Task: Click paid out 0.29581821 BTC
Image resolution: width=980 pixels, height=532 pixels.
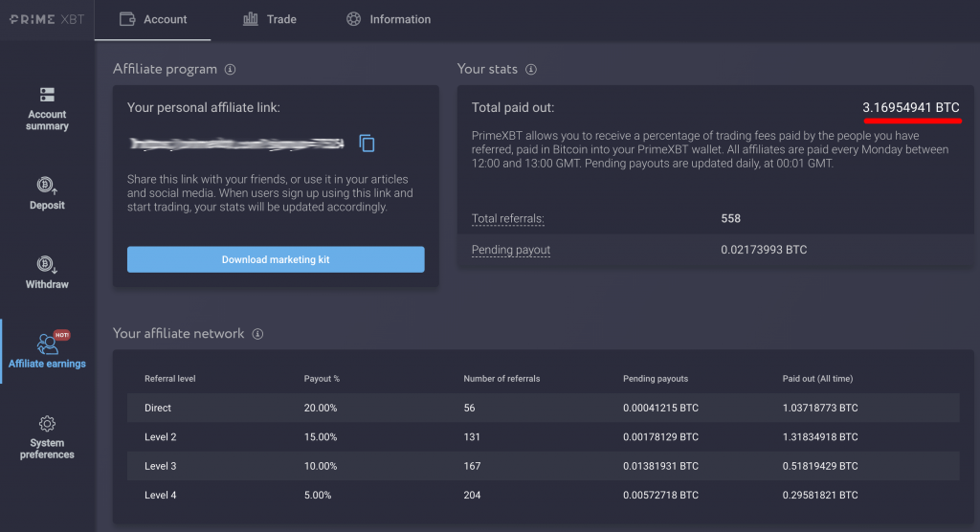Action: [820, 495]
